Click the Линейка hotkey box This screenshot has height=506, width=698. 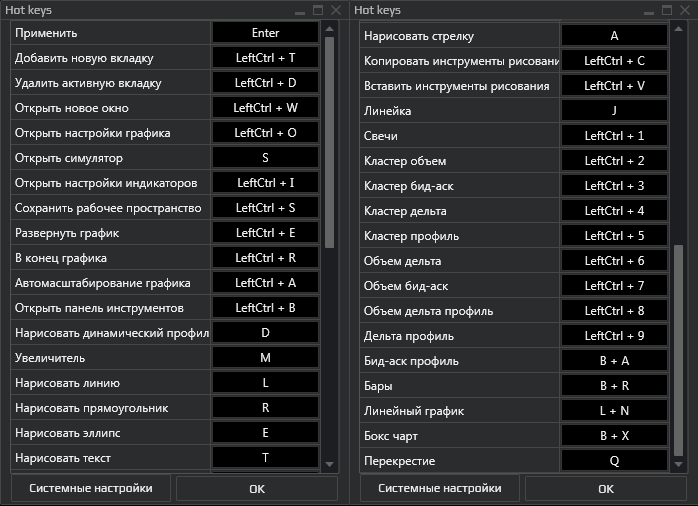coord(614,111)
